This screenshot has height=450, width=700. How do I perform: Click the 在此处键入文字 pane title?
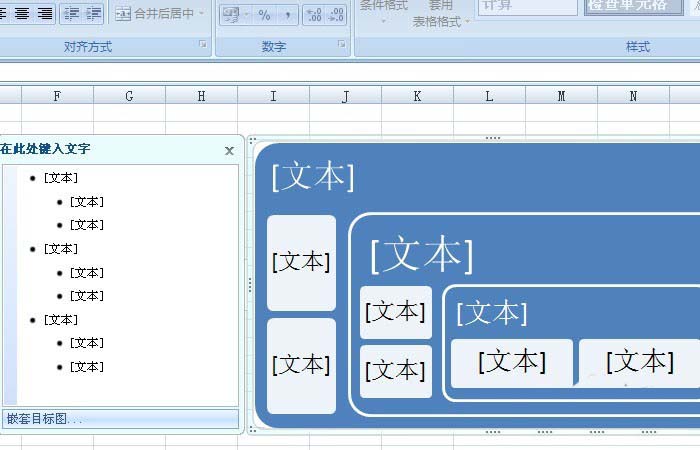[45, 149]
